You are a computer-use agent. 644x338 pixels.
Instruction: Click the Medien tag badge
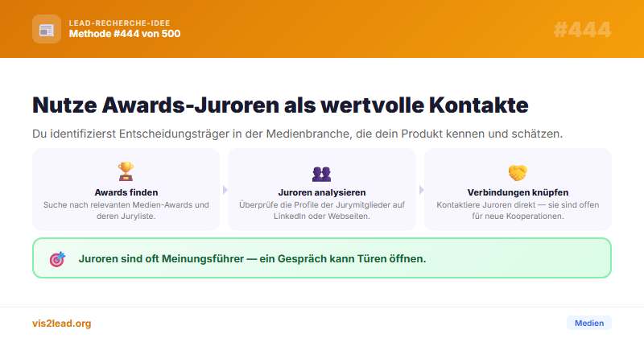[x=589, y=323]
